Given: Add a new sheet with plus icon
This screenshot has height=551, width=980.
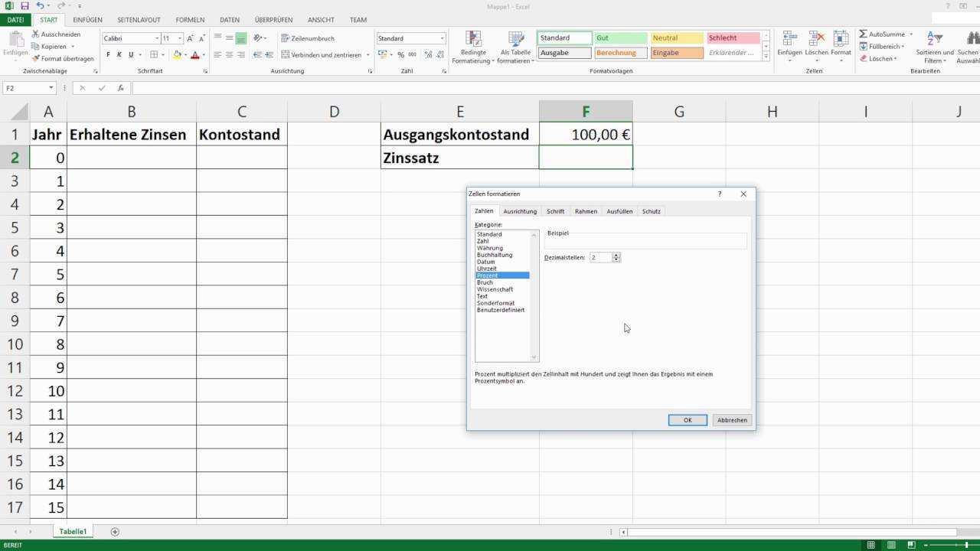Looking at the screenshot, I should pos(115,531).
